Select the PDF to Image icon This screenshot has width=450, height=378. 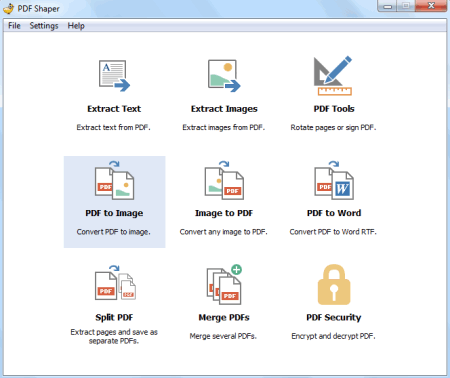[114, 180]
